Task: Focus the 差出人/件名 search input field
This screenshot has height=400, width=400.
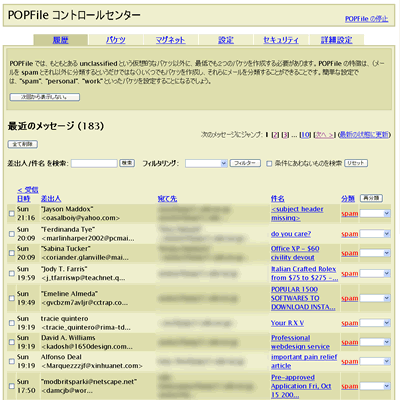Action: tap(94, 163)
